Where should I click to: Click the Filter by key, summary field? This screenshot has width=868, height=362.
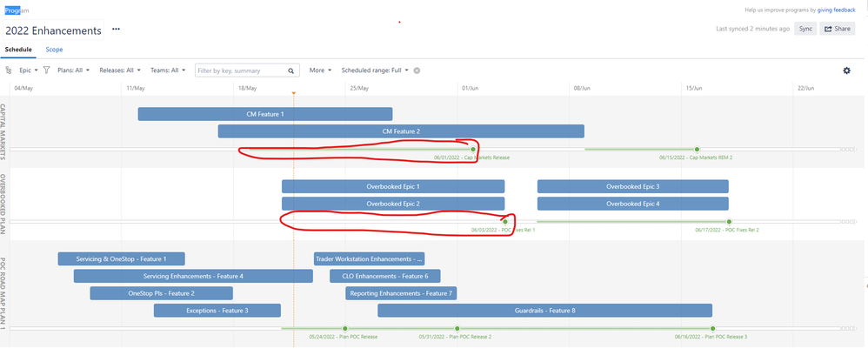pyautogui.click(x=248, y=70)
